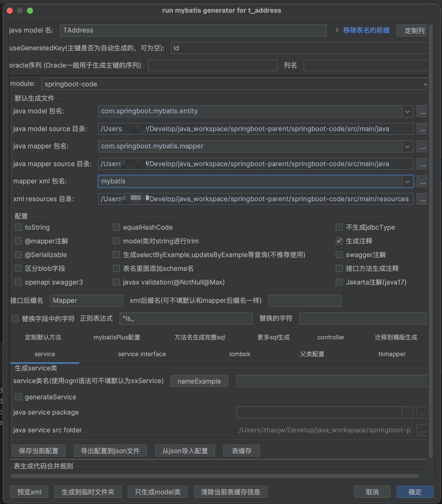Expand the 移除表名的前缀 chevron
This screenshot has height=504, width=442.
[337, 30]
